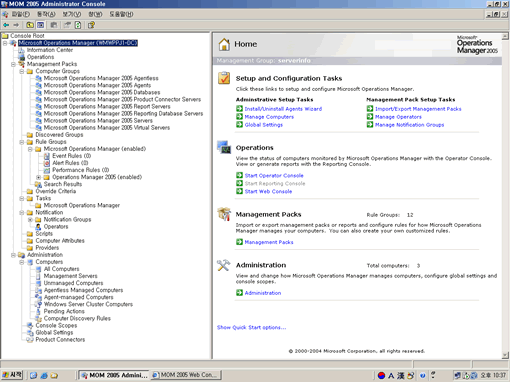
Task: Collapse the Computers node under Administration
Action: tap(22, 262)
